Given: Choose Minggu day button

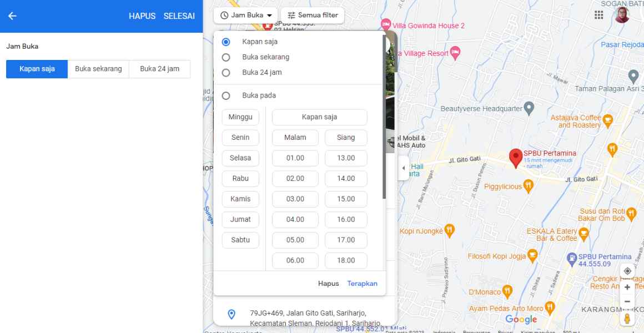Looking at the screenshot, I should click(241, 117).
